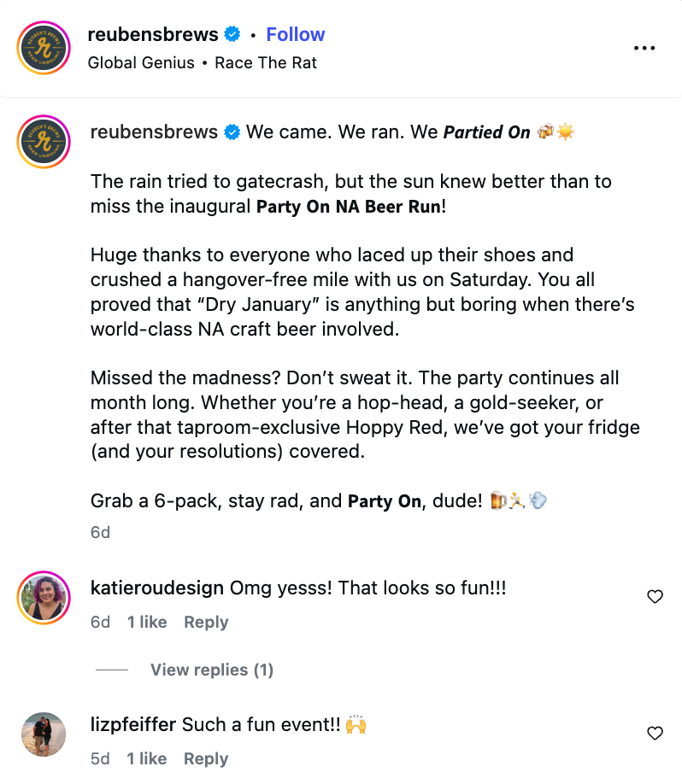682x784 pixels.
Task: View the 1 like on lizpfeiffer's comment
Action: point(147,758)
